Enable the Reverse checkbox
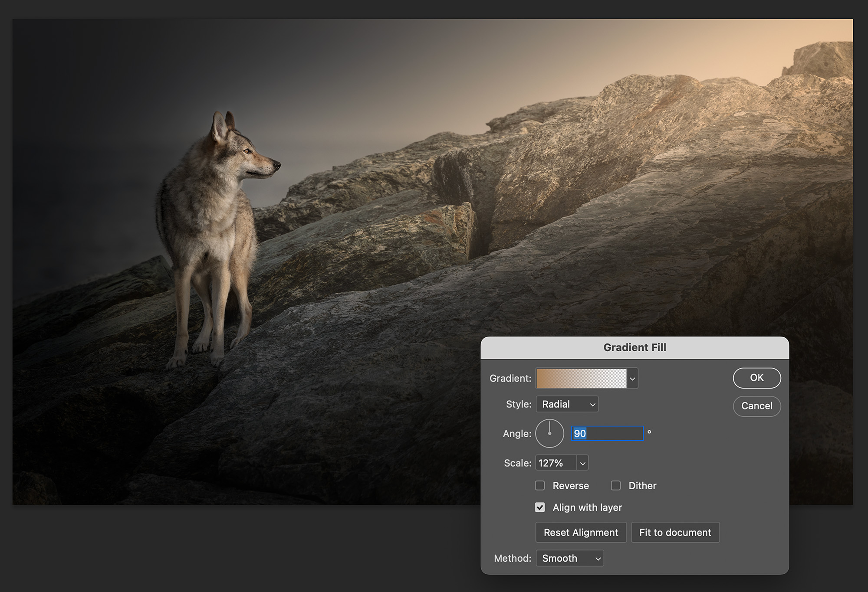 (x=540, y=485)
